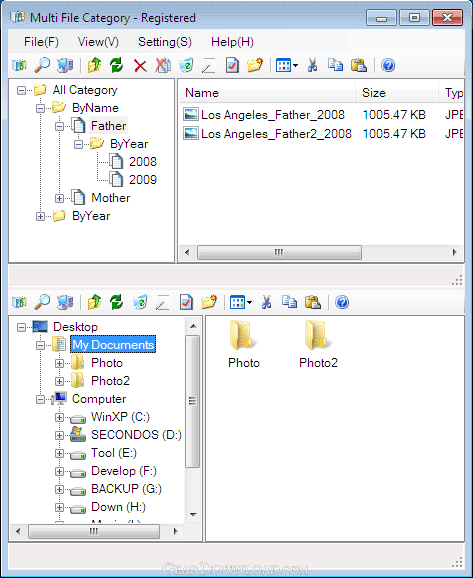
Task: Click the blue help icon in top toolbar
Action: tap(388, 66)
